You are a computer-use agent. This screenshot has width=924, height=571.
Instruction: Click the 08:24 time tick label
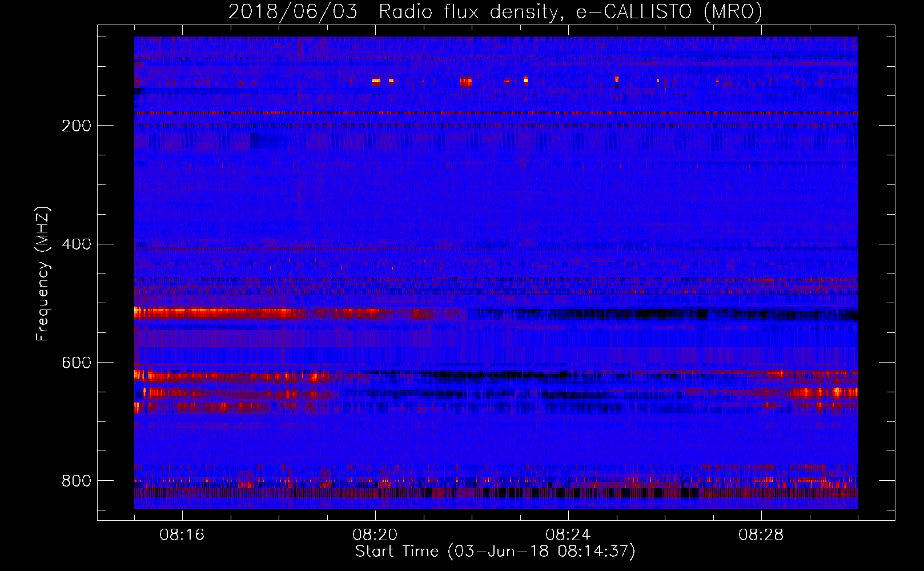click(x=568, y=535)
